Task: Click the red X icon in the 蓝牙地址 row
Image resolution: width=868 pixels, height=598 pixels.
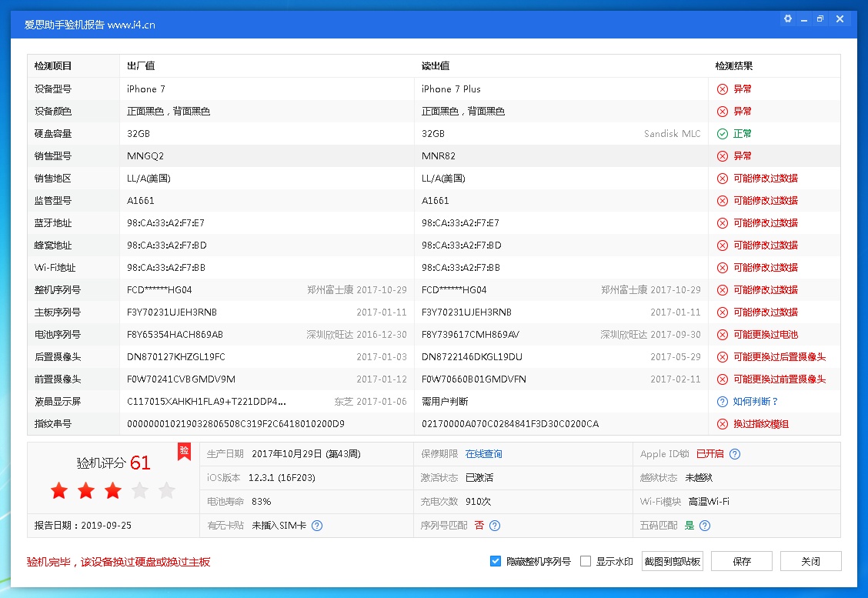Action: (723, 223)
